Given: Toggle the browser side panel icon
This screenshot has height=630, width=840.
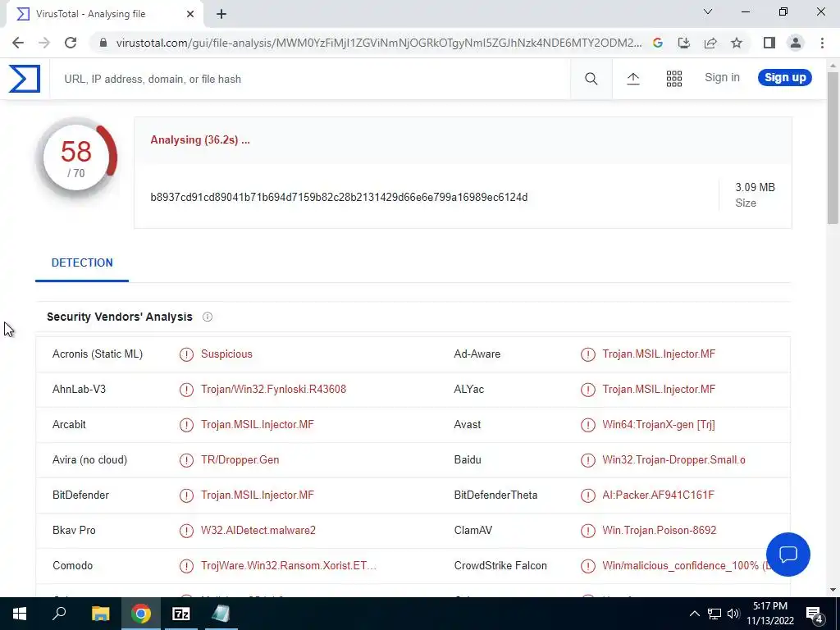Looking at the screenshot, I should click(x=769, y=43).
